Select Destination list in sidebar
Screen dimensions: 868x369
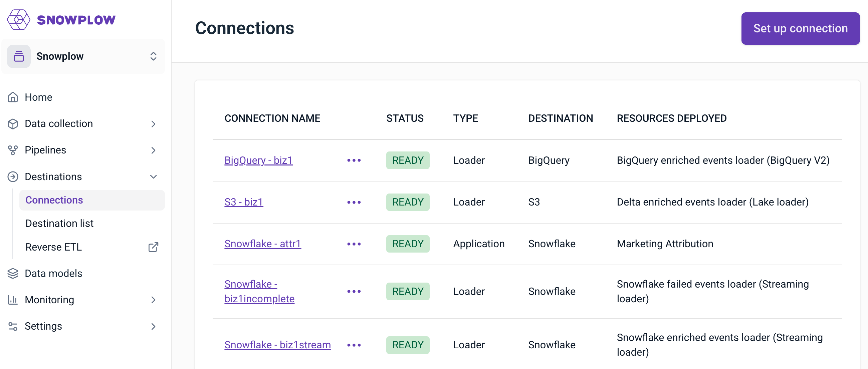click(59, 224)
